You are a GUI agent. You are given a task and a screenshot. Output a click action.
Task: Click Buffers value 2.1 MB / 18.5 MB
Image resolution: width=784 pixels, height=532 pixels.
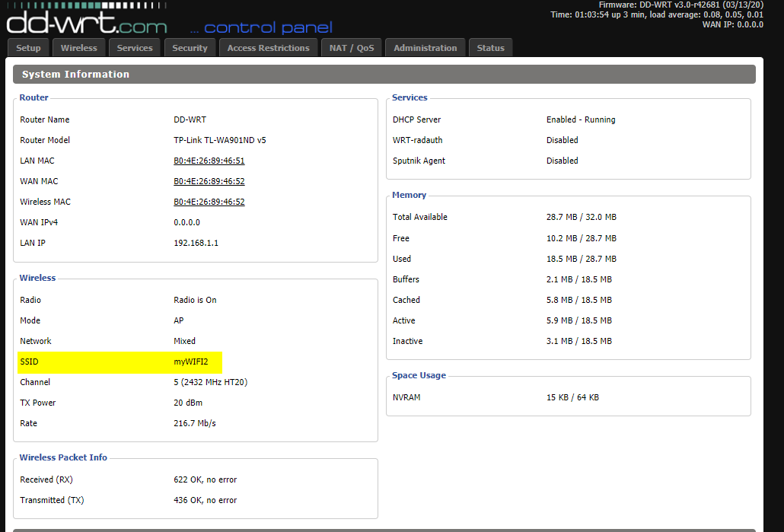click(x=579, y=279)
